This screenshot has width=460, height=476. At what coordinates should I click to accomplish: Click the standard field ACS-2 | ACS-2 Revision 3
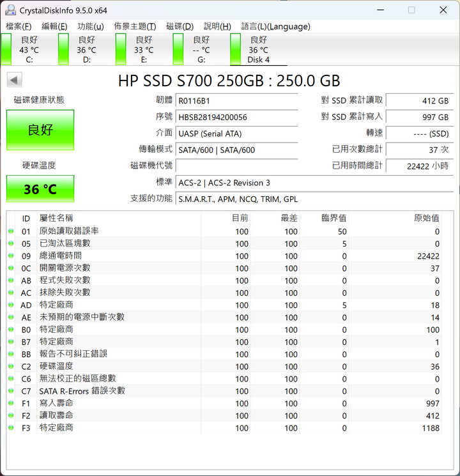(314, 183)
